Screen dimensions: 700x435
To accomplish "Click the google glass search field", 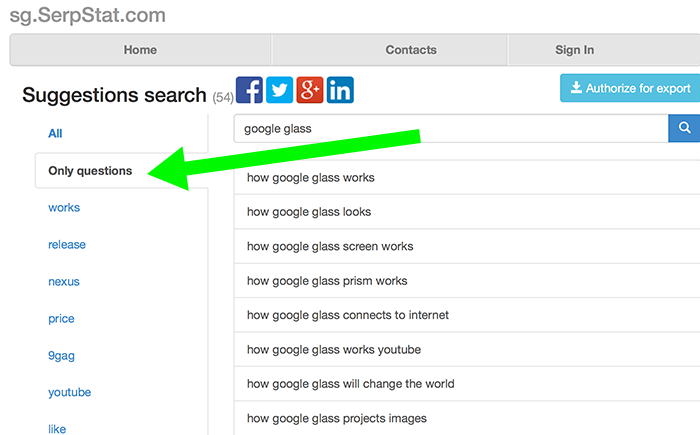I will [x=451, y=128].
